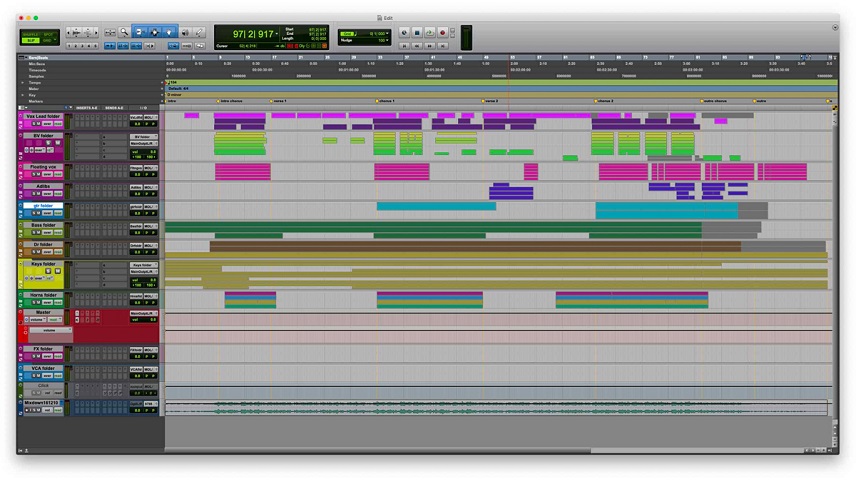856x482 pixels.
Task: Click Return to Zero transport button
Action: [404, 46]
